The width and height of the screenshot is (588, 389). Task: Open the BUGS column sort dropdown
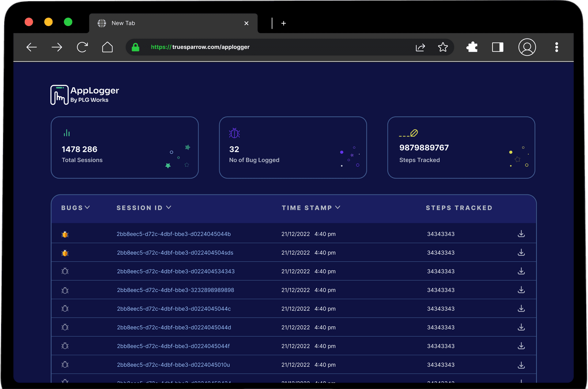(88, 208)
